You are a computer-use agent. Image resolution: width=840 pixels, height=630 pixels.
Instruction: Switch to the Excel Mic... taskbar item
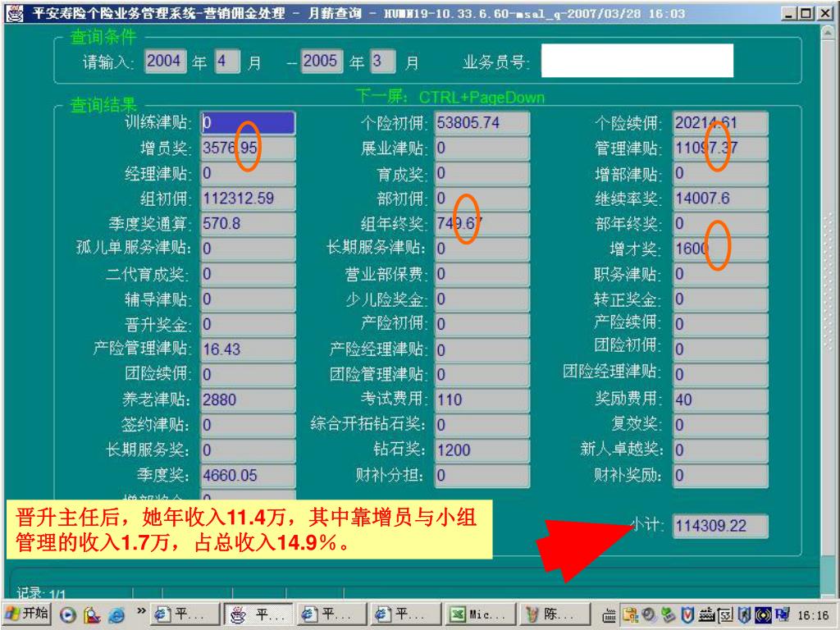click(x=480, y=614)
